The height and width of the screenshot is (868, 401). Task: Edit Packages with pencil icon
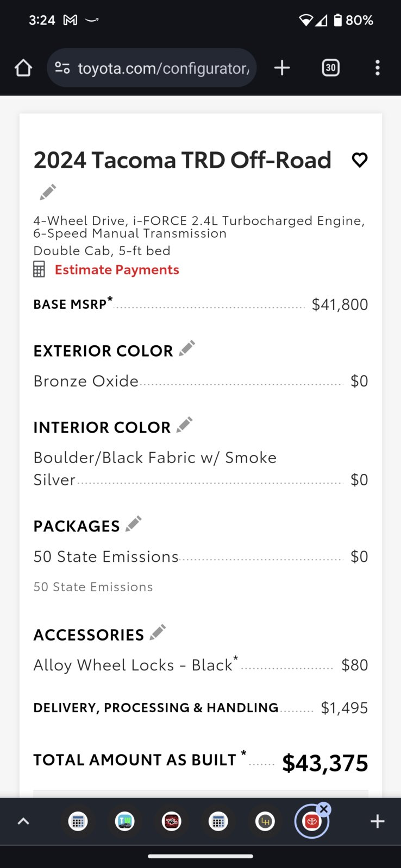[x=134, y=523]
